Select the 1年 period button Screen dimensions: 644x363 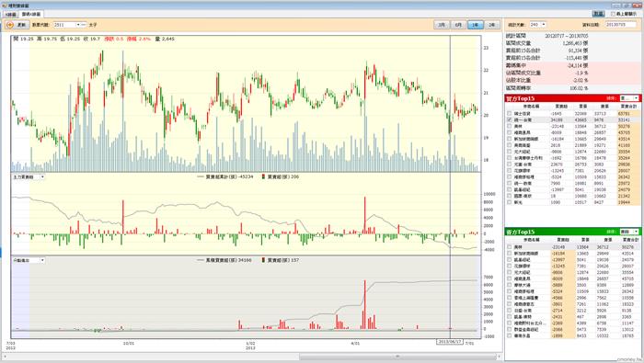pyautogui.click(x=476, y=25)
